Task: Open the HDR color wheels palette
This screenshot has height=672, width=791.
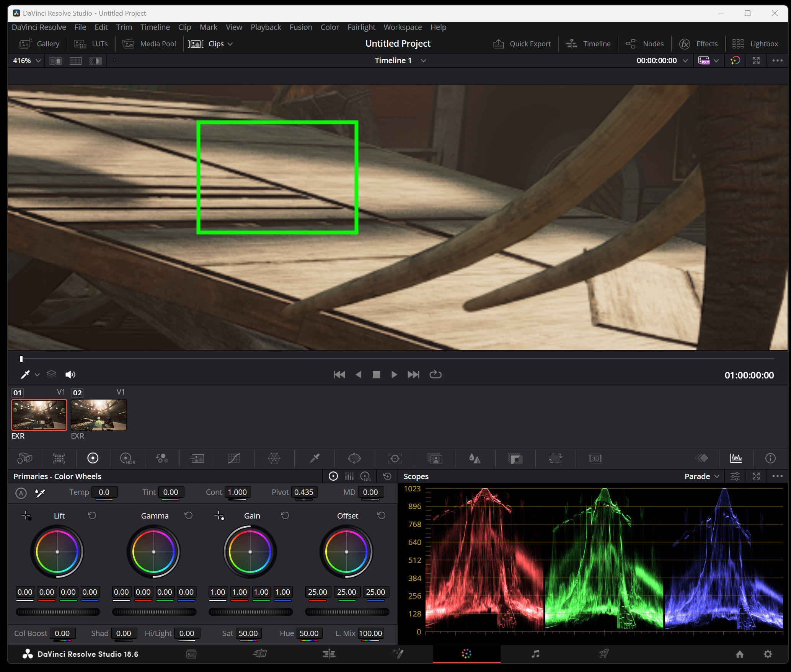Action: pos(127,458)
